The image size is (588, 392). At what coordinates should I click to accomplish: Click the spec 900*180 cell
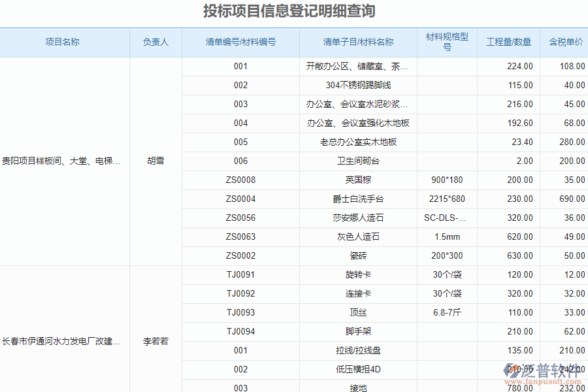(447, 180)
